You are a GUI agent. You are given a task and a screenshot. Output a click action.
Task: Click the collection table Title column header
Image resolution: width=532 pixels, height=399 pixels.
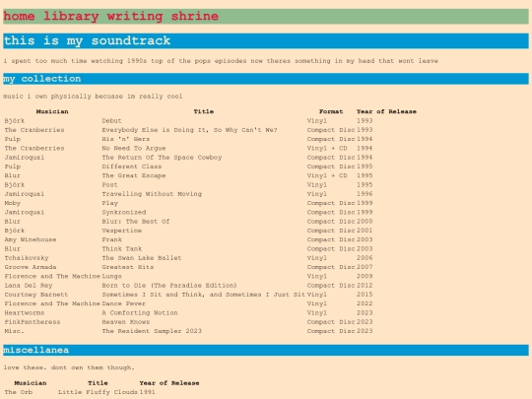tap(204, 111)
